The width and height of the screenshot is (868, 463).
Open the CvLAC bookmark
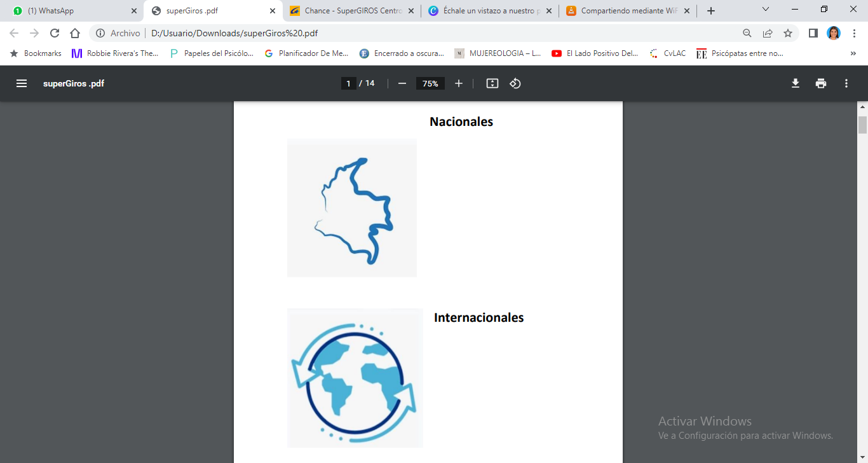click(668, 53)
